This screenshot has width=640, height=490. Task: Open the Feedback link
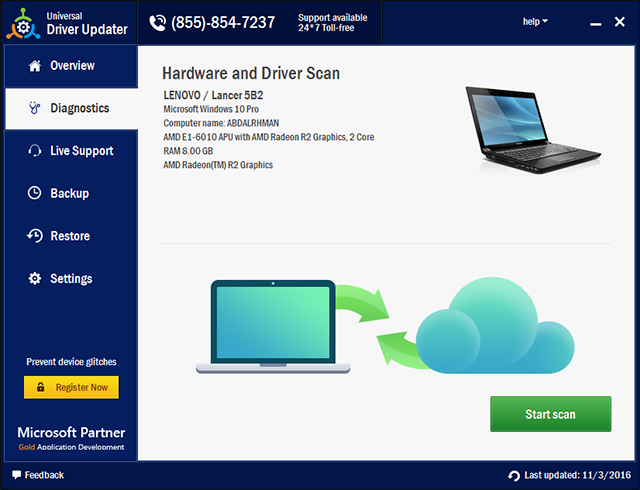coord(38,475)
